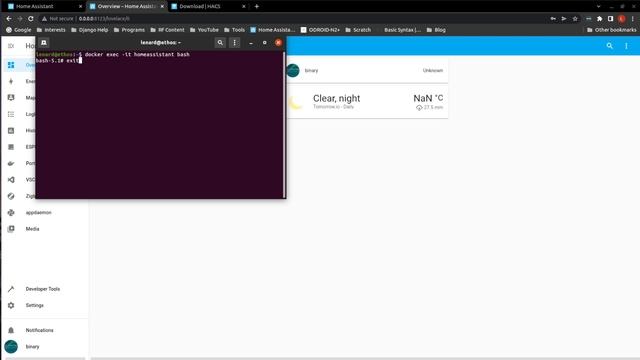Open Chrome profile avatar
The image size is (640, 360).
click(x=621, y=18)
